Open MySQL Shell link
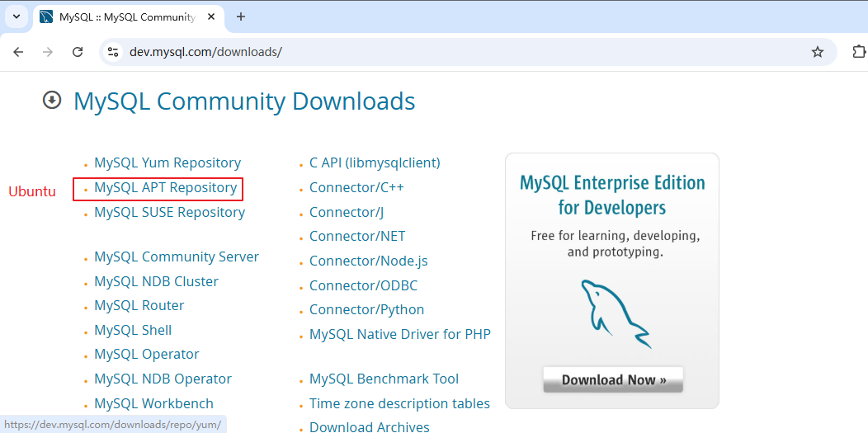 click(x=133, y=330)
